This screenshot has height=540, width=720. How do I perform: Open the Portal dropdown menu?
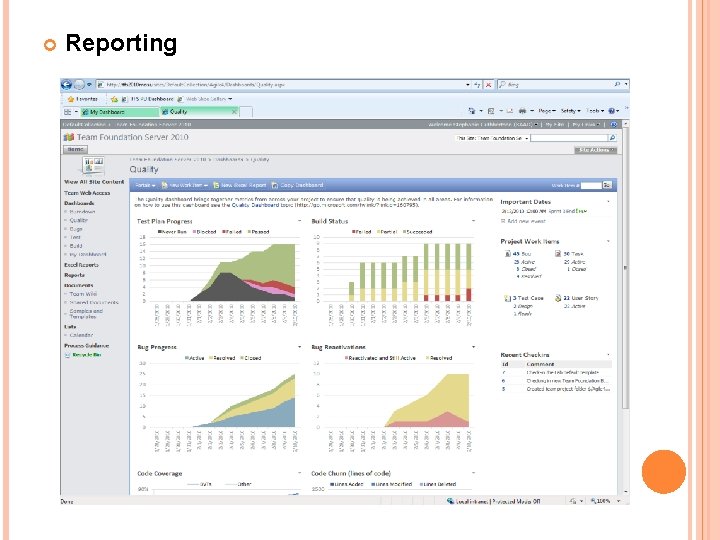[145, 185]
